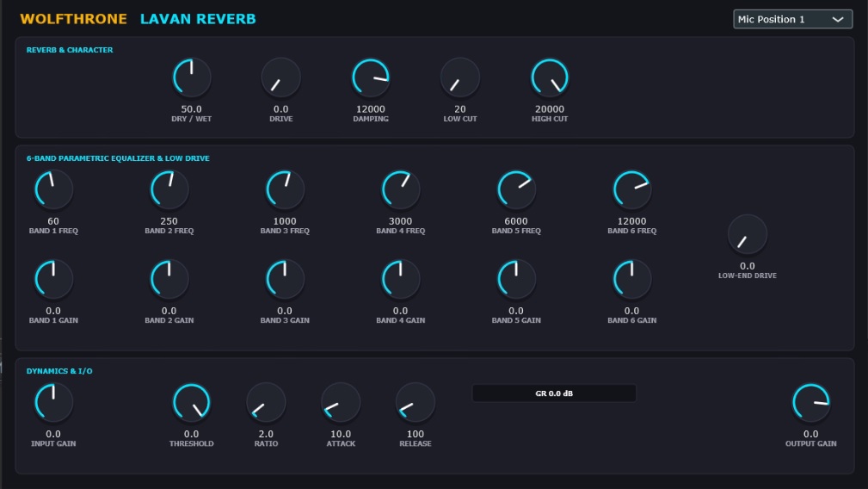Viewport: 868px width, 489px height.
Task: Click the Threshold knob
Action: pyautogui.click(x=192, y=403)
